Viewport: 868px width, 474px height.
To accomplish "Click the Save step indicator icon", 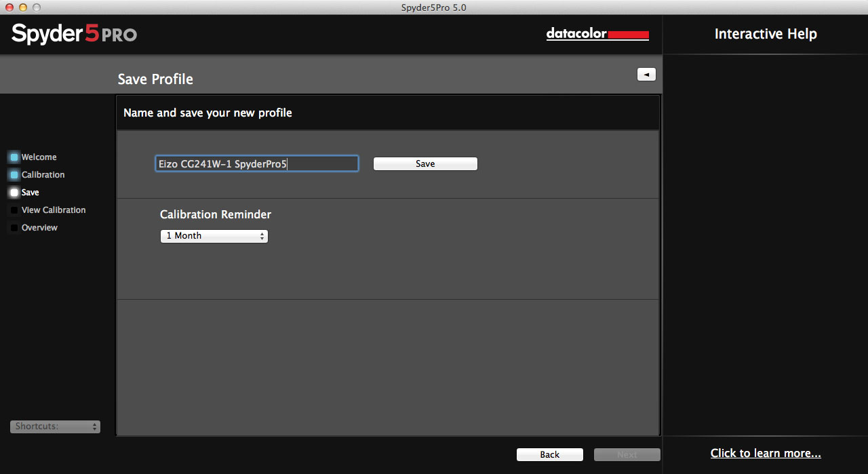I will [x=14, y=193].
